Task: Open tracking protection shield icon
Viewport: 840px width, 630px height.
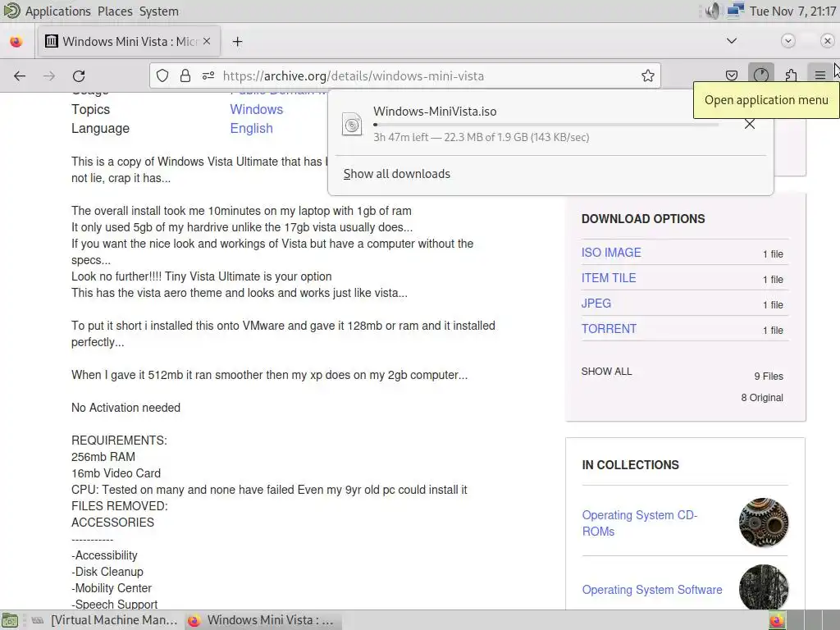Action: (x=162, y=76)
